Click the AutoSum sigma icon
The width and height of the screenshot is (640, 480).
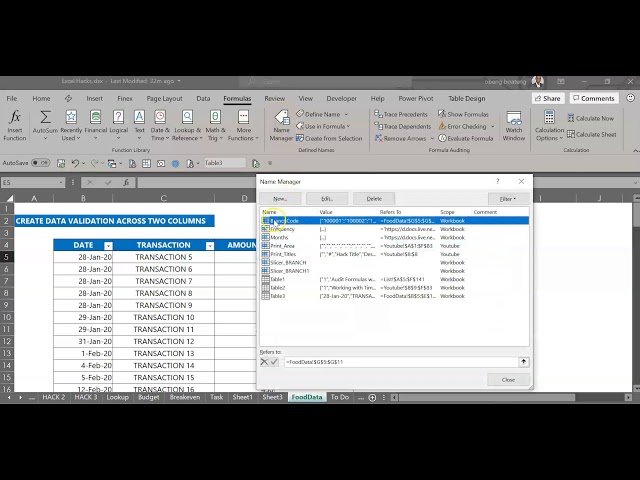point(45,117)
